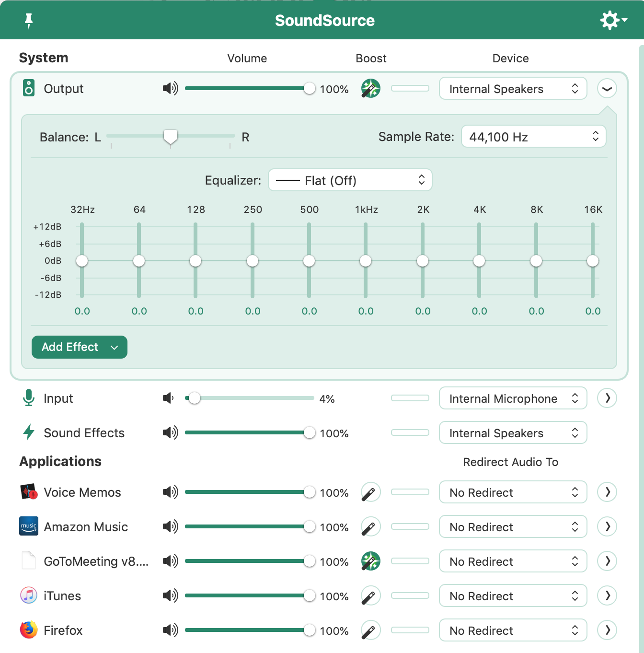Expand Firefox details chevron
644x653 pixels.
click(x=607, y=630)
